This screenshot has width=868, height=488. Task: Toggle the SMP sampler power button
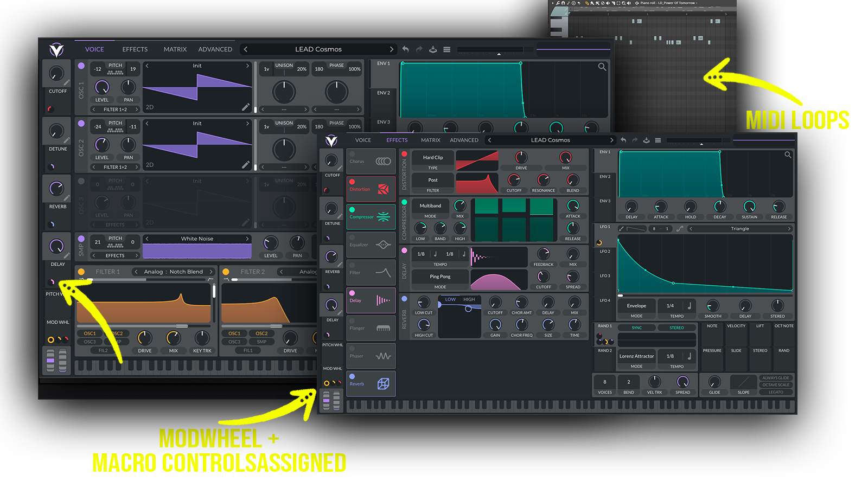81,239
